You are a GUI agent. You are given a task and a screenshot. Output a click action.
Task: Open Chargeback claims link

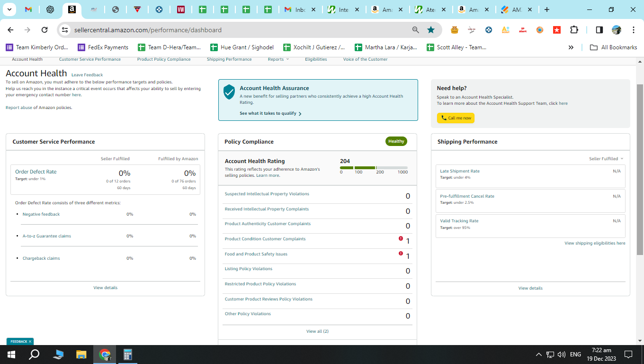(x=41, y=258)
